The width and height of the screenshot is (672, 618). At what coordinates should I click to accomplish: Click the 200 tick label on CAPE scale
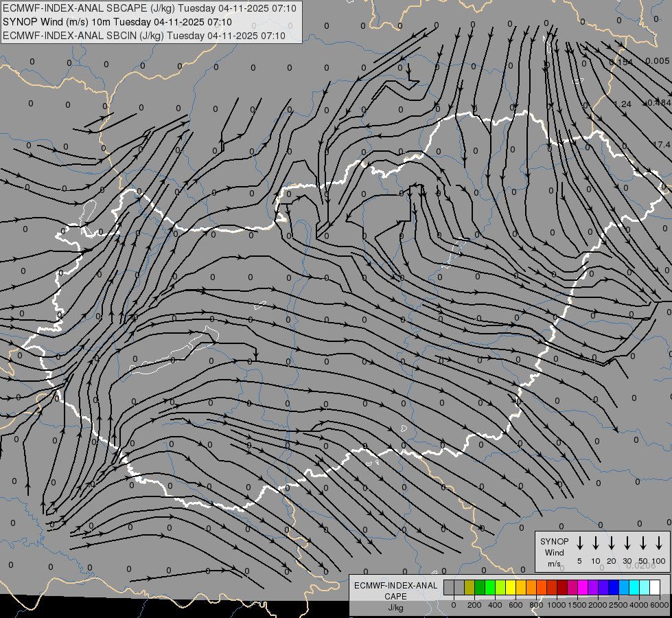(474, 605)
